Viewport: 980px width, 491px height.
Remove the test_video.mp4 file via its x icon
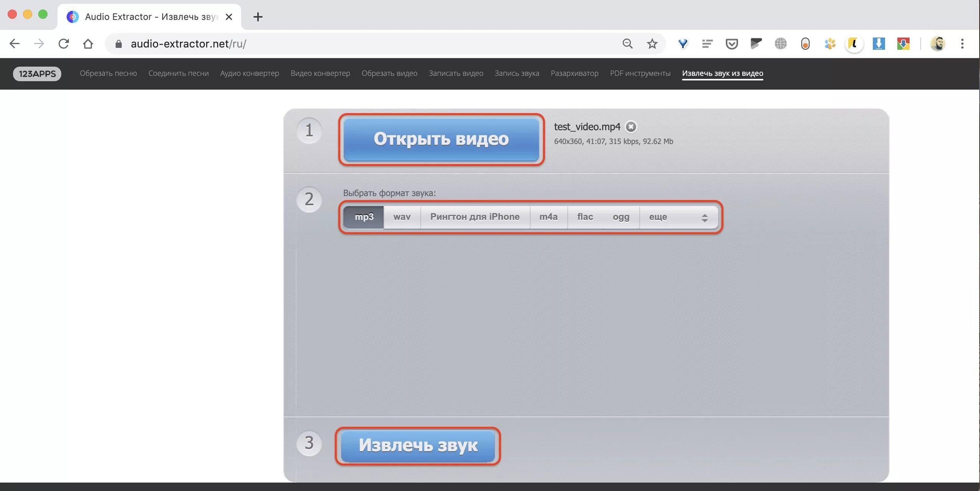click(x=631, y=126)
